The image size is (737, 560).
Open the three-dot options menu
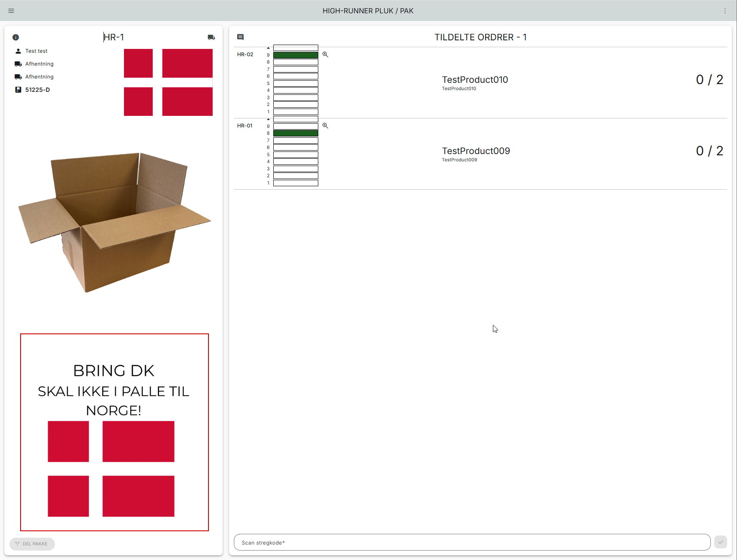point(725,11)
